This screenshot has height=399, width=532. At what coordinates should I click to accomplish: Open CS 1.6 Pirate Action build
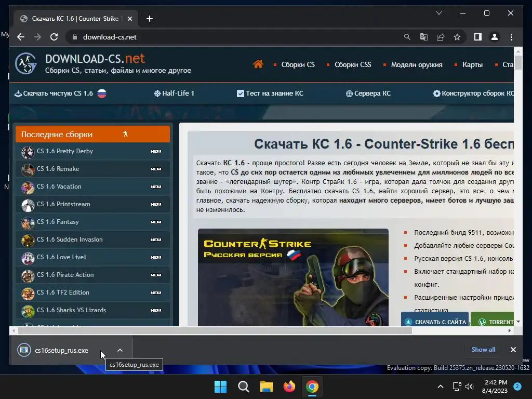(x=92, y=275)
